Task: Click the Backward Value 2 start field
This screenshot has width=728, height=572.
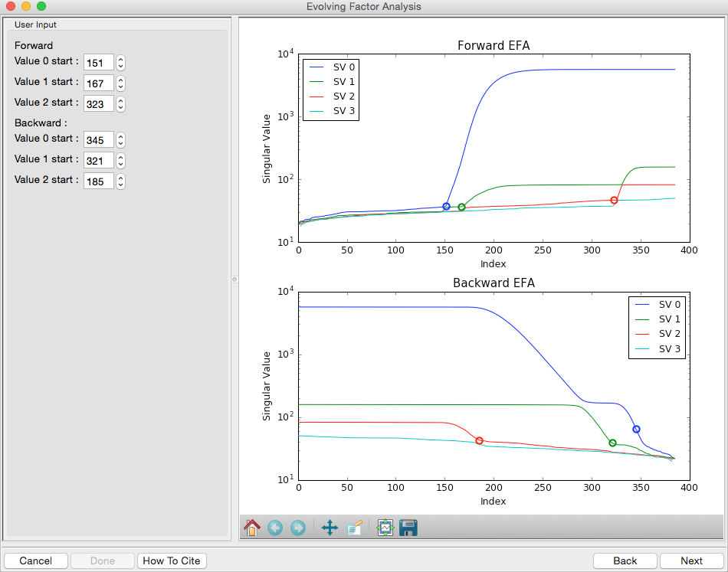Action: (x=98, y=181)
